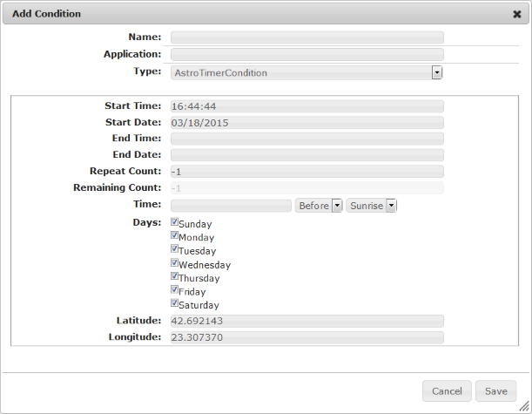Close the Add Condition dialog
The width and height of the screenshot is (532, 414).
(516, 14)
